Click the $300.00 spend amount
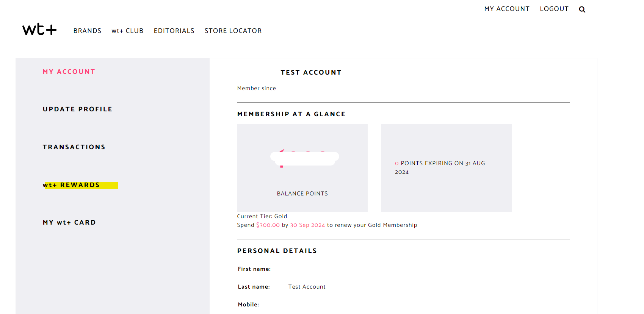 [268, 225]
